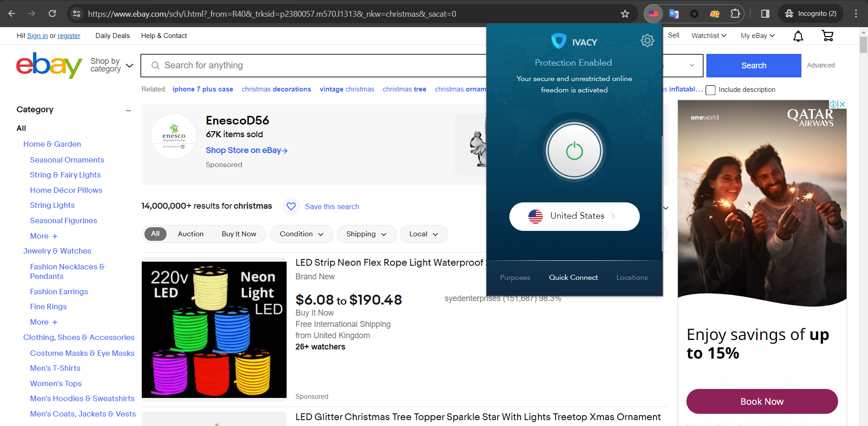Screen dimensions: 868x426
Task: Expand the My eBay dropdown
Action: coord(758,35)
